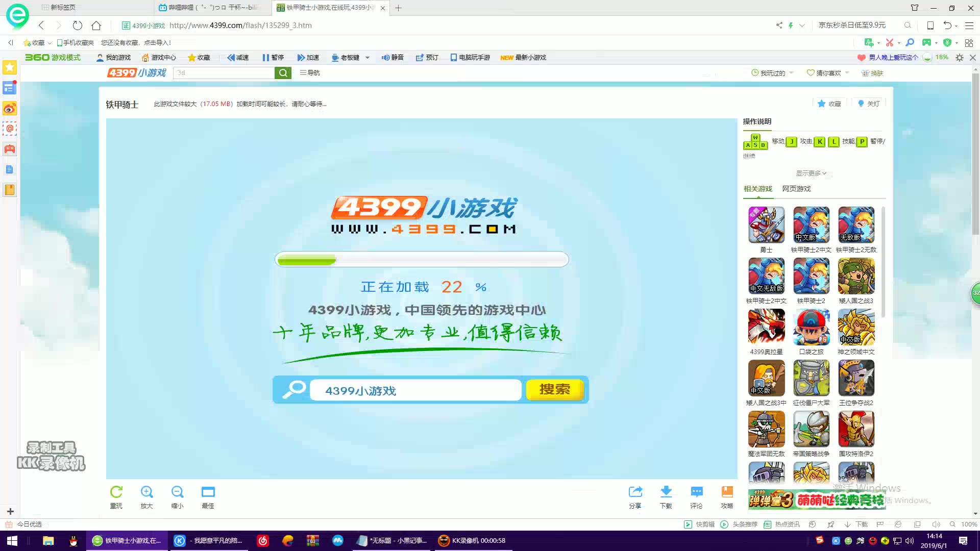The height and width of the screenshot is (551, 980).
Task: Open NetEase Music in taskbar
Action: pyautogui.click(x=263, y=541)
